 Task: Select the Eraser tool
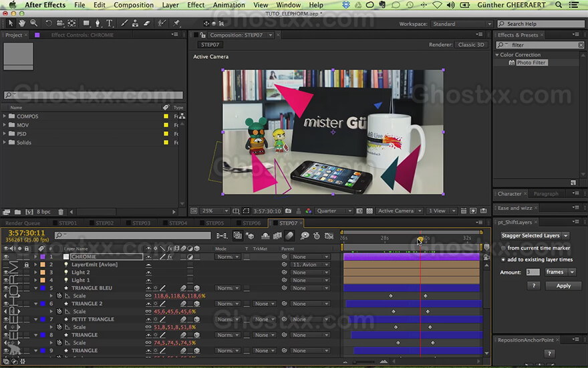[x=146, y=23]
